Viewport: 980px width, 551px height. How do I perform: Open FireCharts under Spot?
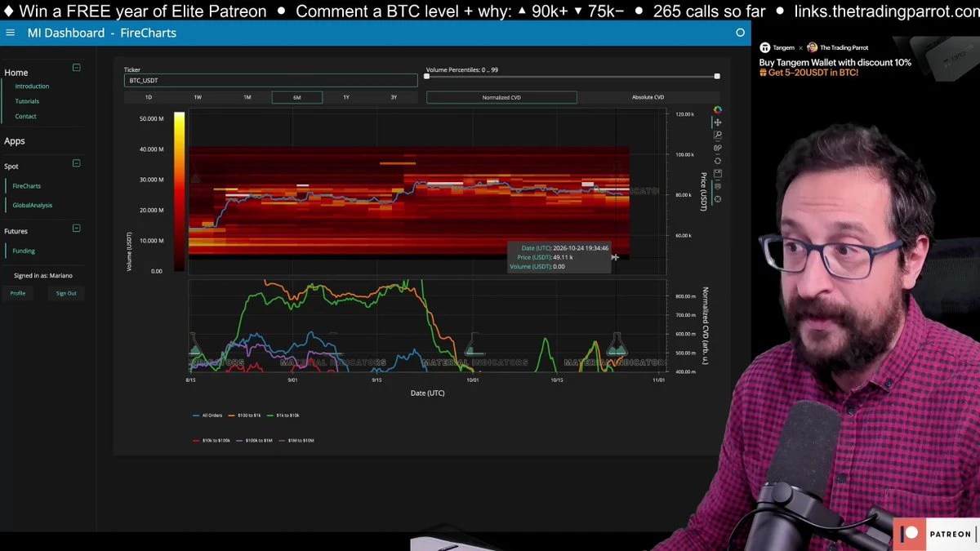click(27, 186)
